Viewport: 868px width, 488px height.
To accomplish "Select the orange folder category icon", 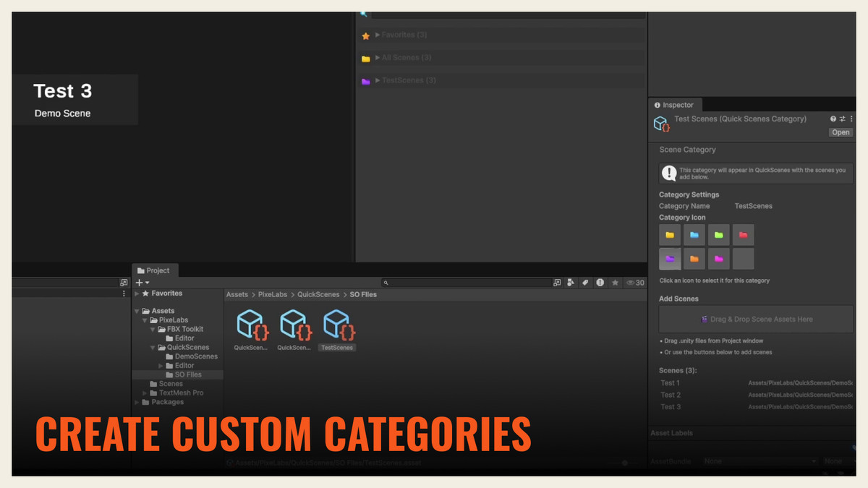I will point(694,258).
